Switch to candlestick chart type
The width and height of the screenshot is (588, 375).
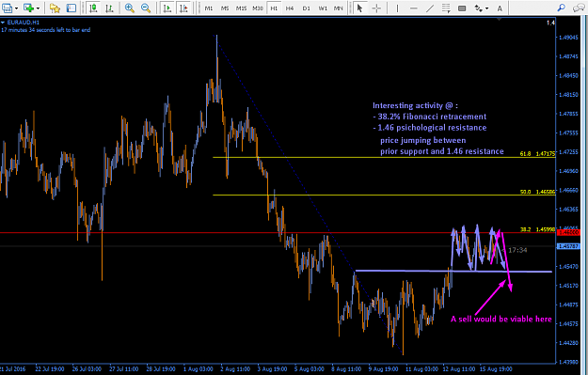tap(93, 8)
